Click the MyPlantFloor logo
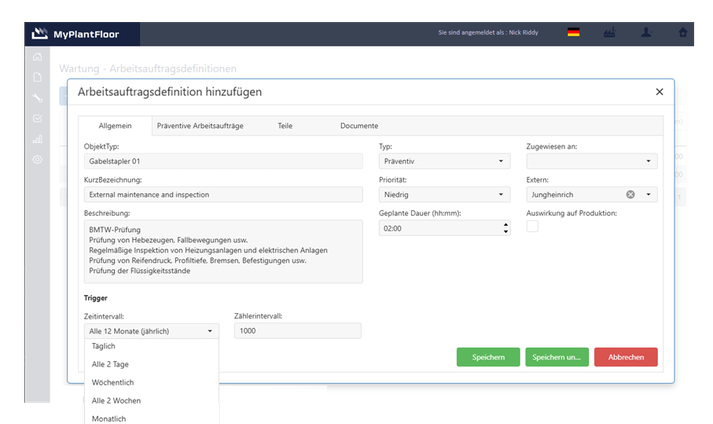Image resolution: width=713 pixels, height=424 pixels. click(x=75, y=34)
